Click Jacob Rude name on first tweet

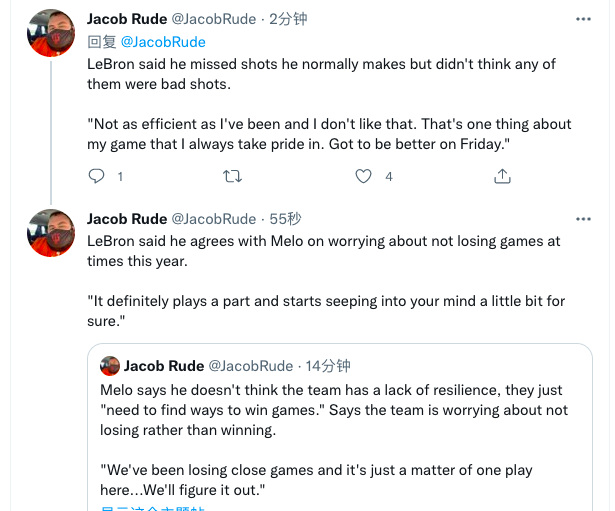click(127, 19)
